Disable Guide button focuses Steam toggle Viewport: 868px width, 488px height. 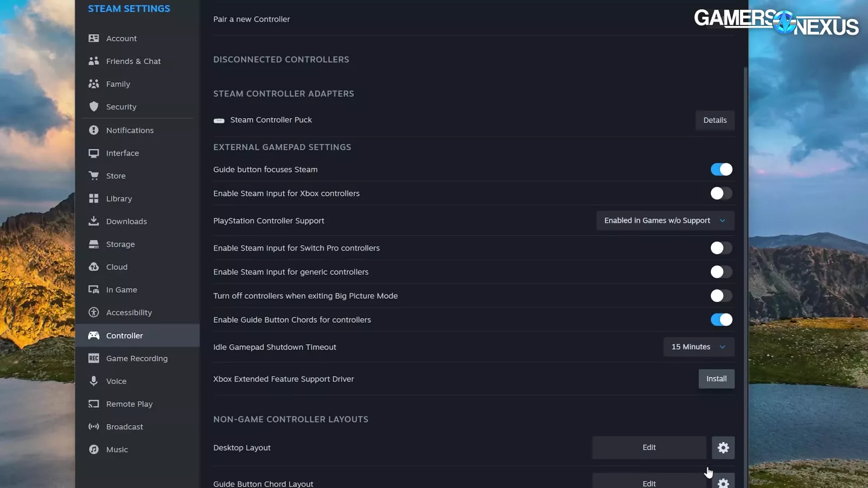[x=722, y=170]
